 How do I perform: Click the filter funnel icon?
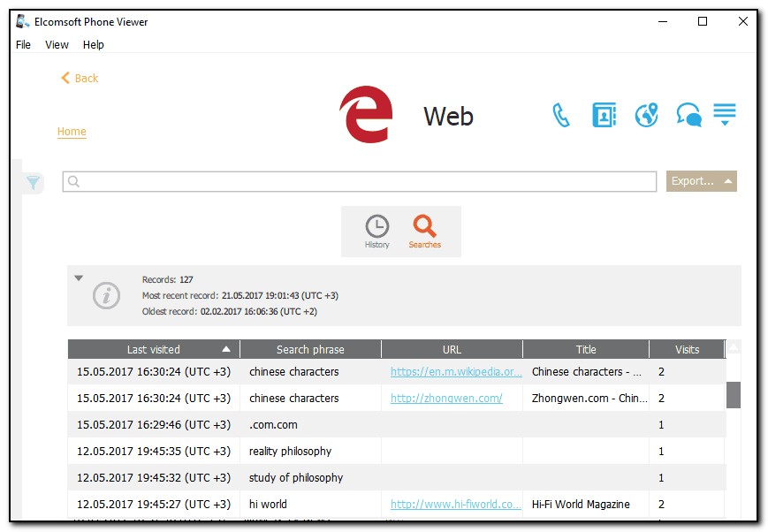tap(33, 183)
